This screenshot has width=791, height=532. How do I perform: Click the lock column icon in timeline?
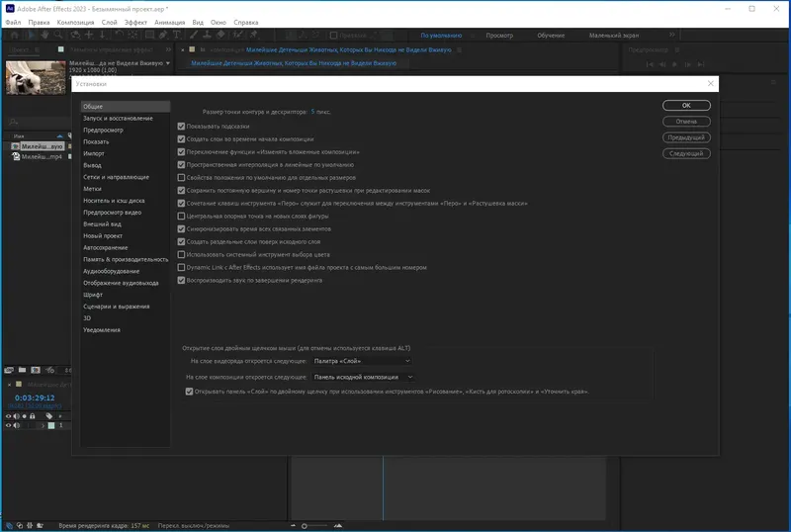coord(33,416)
